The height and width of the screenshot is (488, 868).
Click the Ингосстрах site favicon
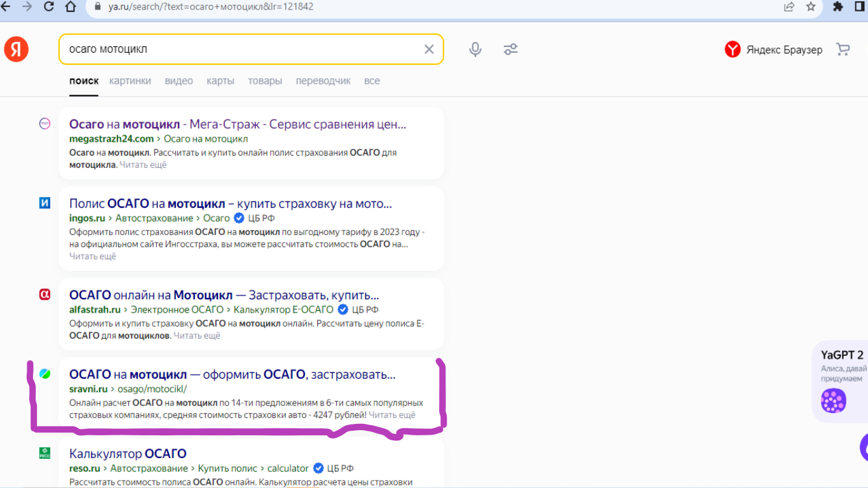click(44, 203)
